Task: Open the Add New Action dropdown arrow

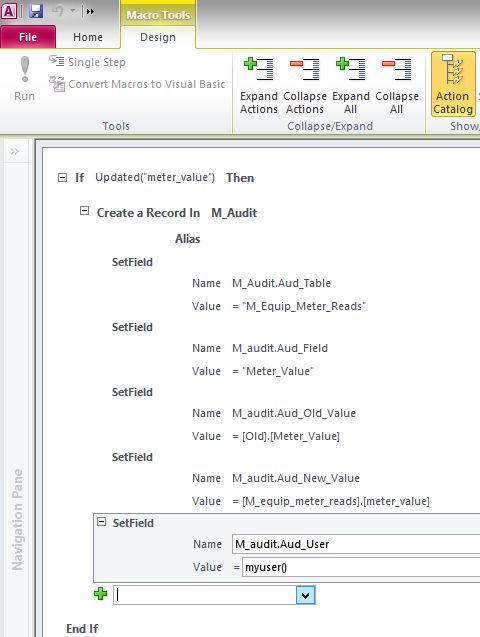Action: coord(305,595)
